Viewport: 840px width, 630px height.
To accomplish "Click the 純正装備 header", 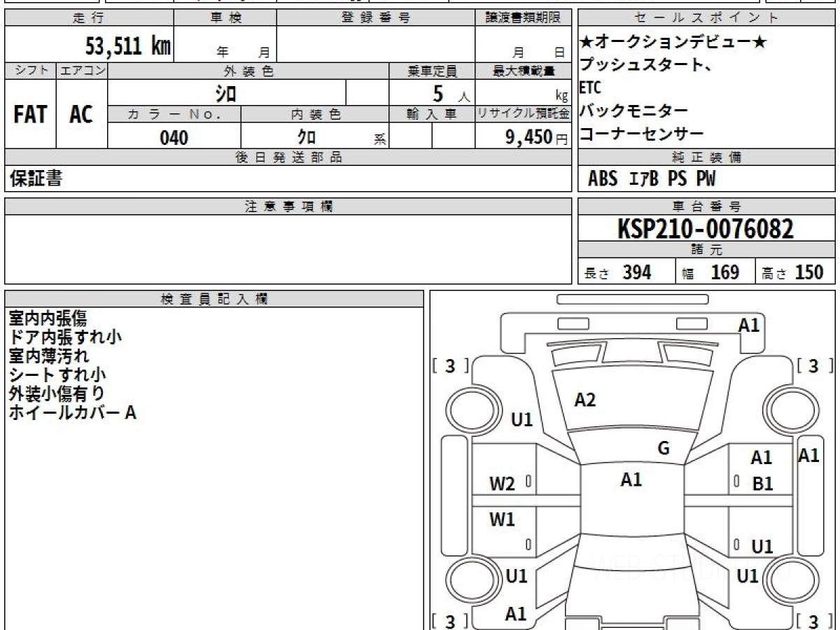I will [707, 157].
